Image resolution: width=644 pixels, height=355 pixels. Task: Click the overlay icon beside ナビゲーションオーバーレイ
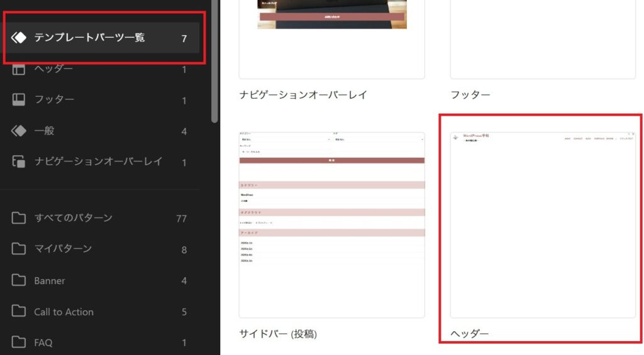tap(18, 161)
